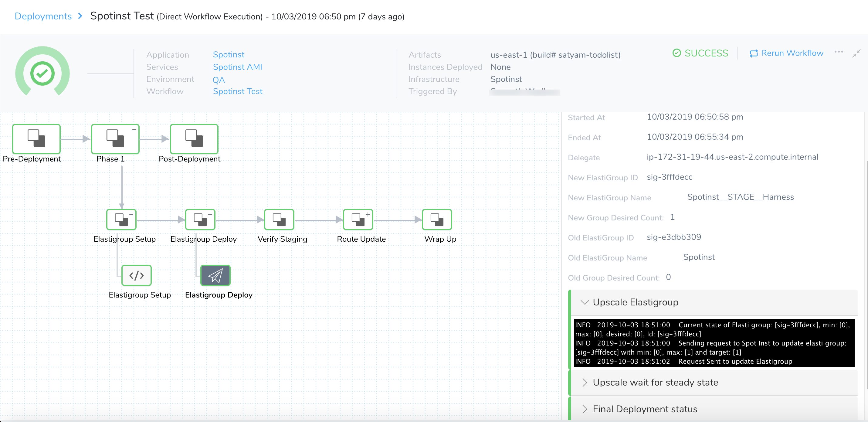Click Rerun Workflow button
This screenshot has width=868, height=422.
[x=786, y=53]
